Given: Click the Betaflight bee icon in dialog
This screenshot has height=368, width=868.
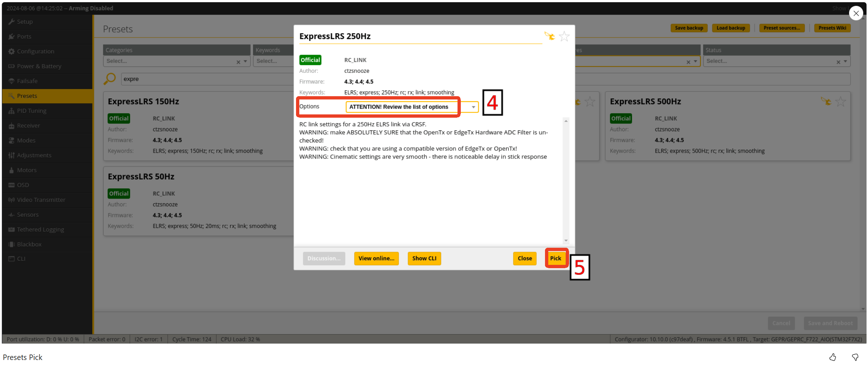Looking at the screenshot, I should [x=550, y=36].
